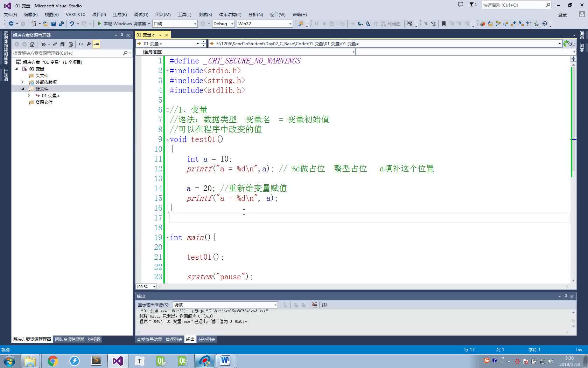
Task: Open Chrome from the Windows taskbar
Action: [x=52, y=361]
